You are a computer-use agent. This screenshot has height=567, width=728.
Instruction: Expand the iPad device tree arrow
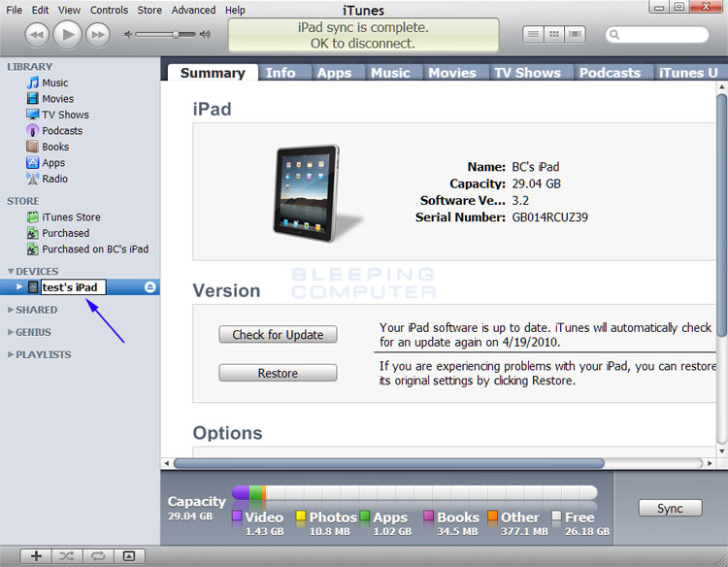coord(19,286)
